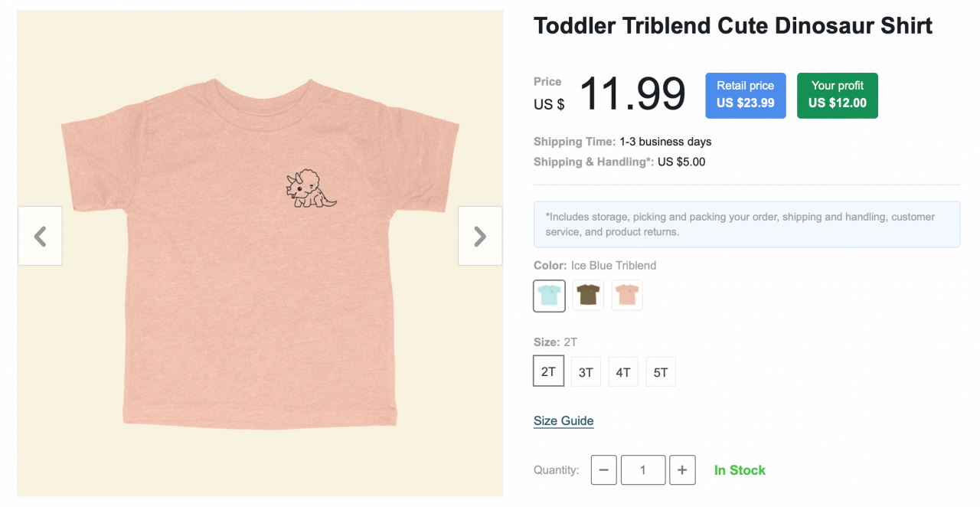
Task: Select size 2T
Action: (548, 371)
